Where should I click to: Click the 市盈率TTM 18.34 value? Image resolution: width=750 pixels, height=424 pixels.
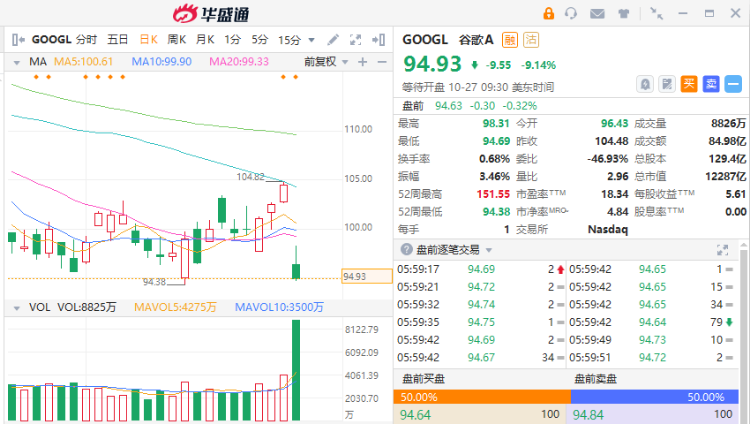tap(615, 194)
